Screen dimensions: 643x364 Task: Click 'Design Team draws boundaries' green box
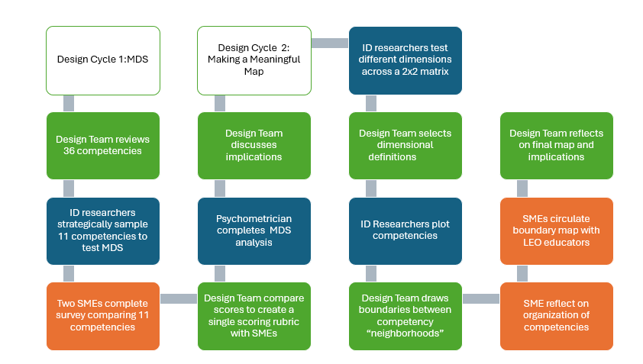tap(406, 316)
